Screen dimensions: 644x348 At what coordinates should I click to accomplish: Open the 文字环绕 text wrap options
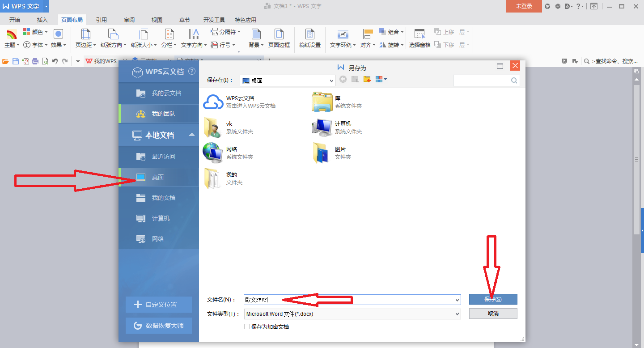[343, 39]
